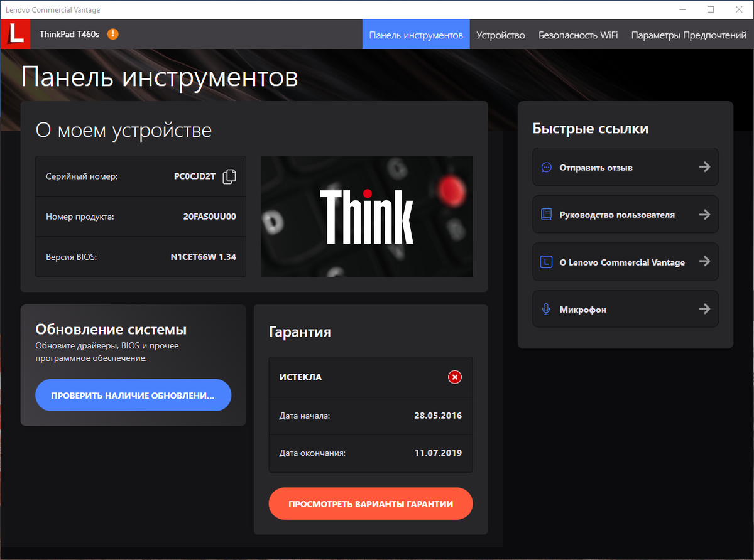Image resolution: width=754 pixels, height=560 pixels.
Task: Close the Lenovo Commercial Vantage window
Action: pos(740,9)
